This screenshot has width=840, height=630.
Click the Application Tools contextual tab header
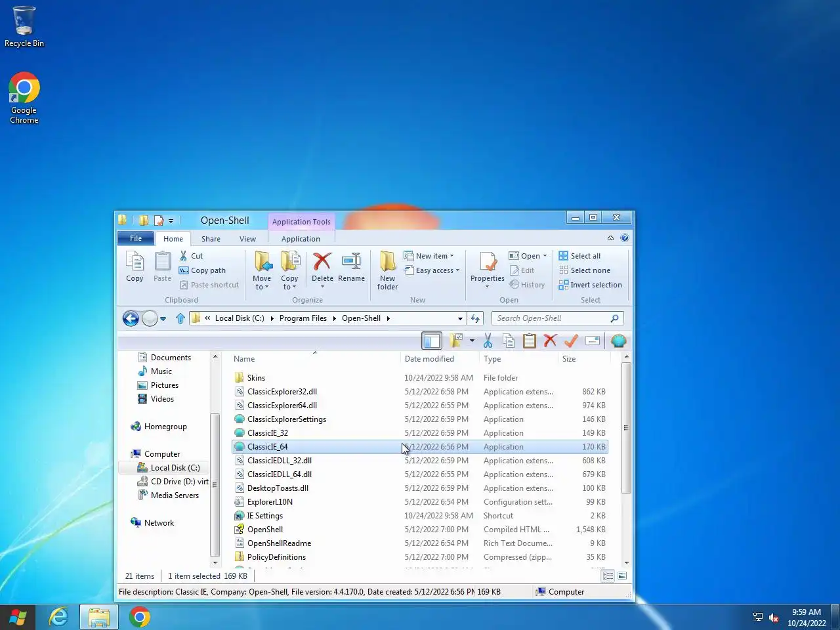point(301,222)
